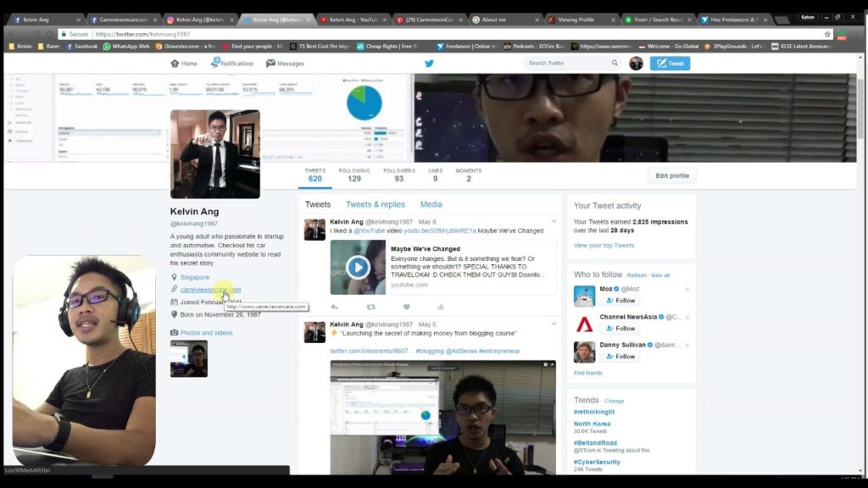Open Cheap flights bookmark
This screenshot has height=488, width=868.
pyautogui.click(x=387, y=47)
